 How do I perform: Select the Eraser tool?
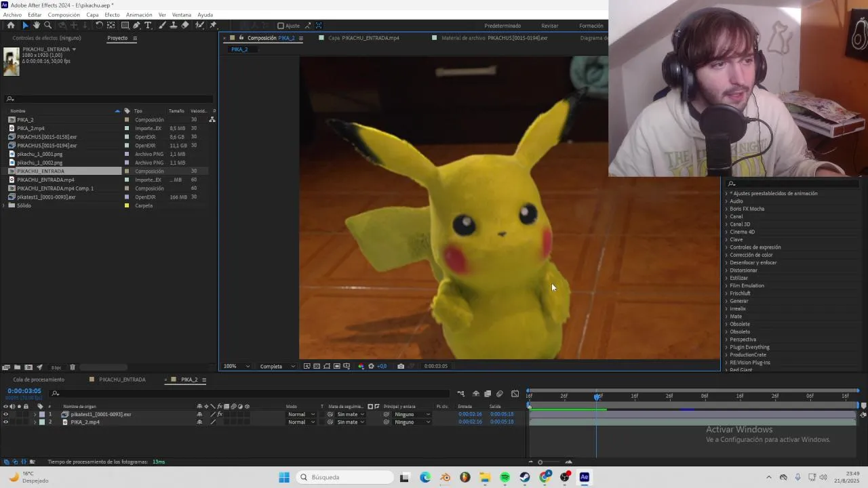185,25
